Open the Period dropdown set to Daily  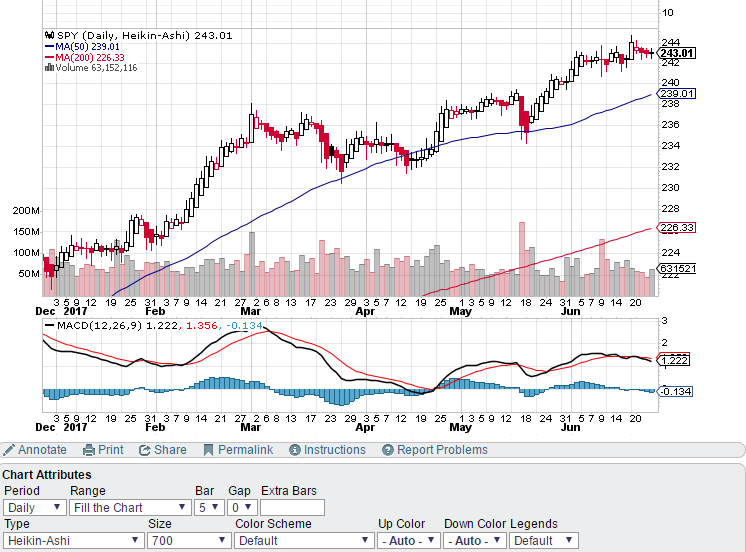pyautogui.click(x=33, y=507)
